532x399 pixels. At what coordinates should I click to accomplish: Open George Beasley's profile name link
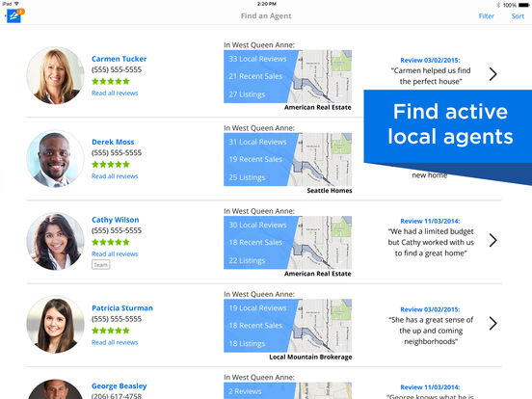(120, 386)
